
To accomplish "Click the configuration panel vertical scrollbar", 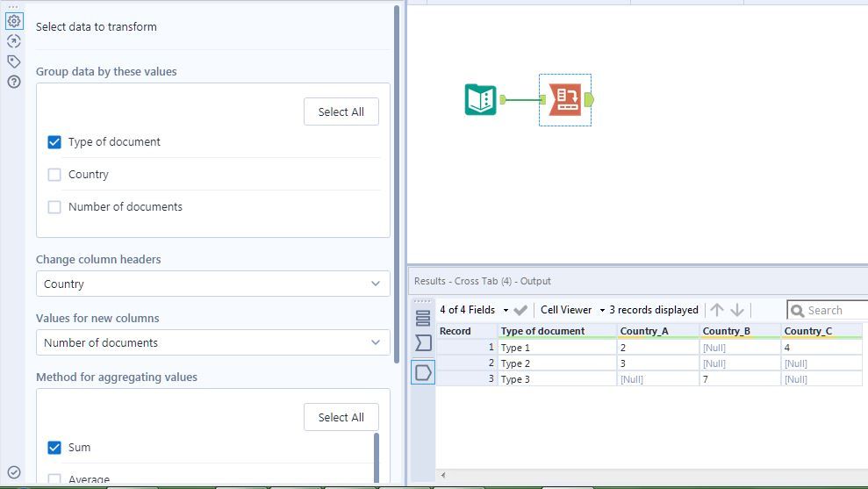I will point(397,184).
